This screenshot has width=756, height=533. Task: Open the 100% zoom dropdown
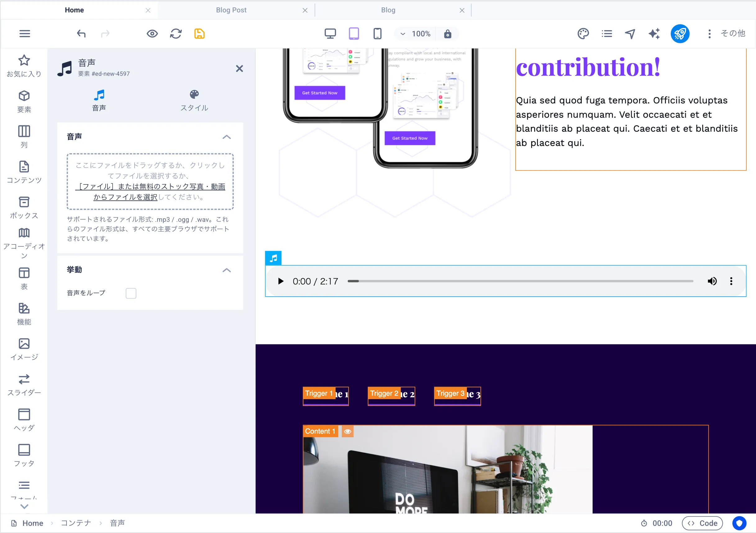tap(415, 34)
